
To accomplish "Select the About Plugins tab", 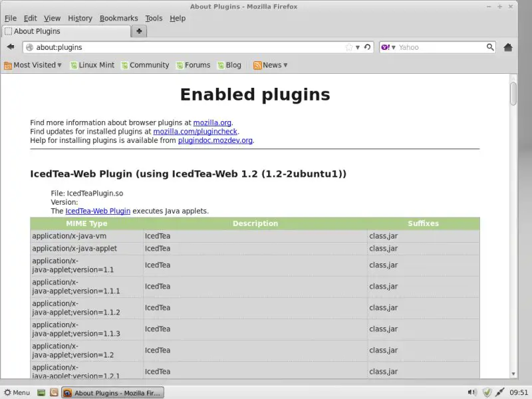I will pos(66,31).
